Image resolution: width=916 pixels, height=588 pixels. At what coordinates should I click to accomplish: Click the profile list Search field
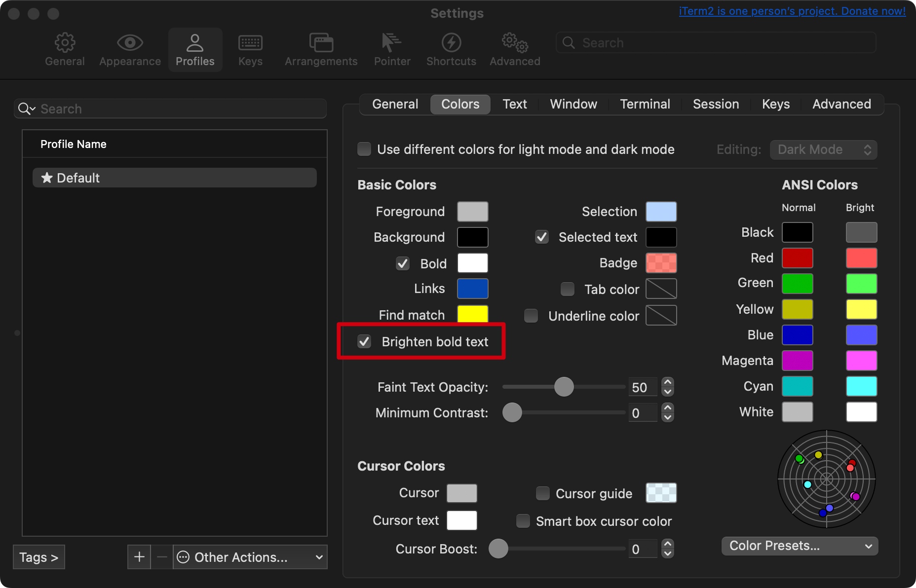coord(178,109)
